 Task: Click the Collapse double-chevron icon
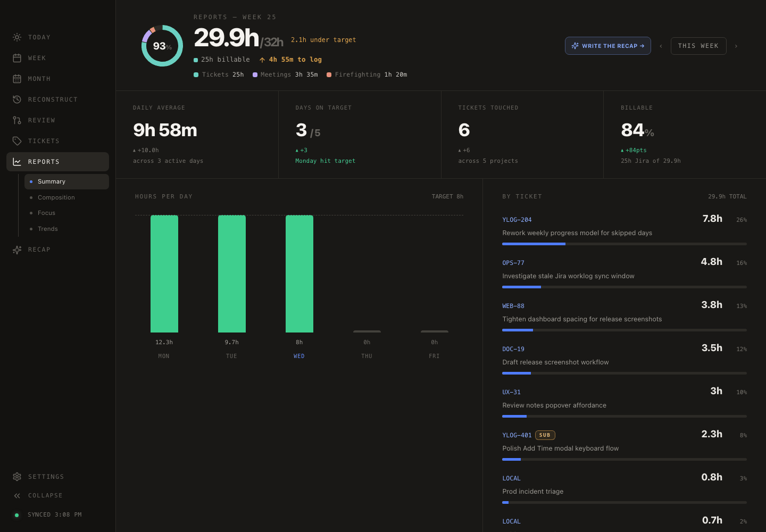click(17, 495)
